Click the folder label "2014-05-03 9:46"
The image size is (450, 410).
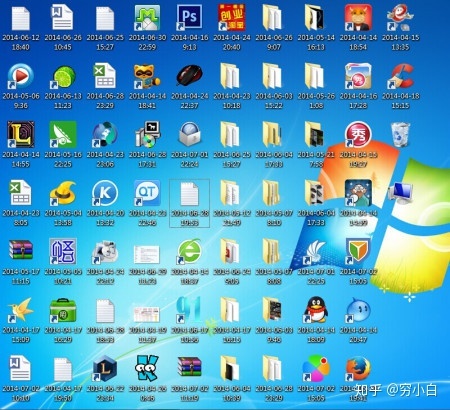[x=274, y=335]
